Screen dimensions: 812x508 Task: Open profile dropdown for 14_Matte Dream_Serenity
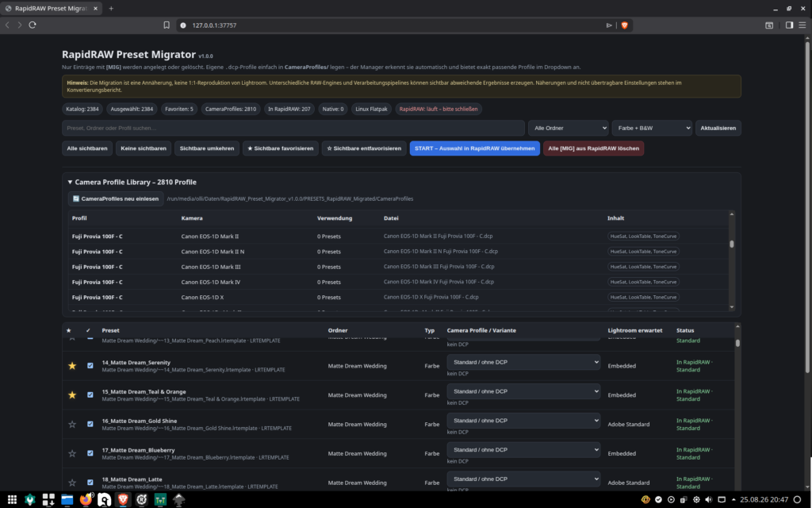pos(523,362)
